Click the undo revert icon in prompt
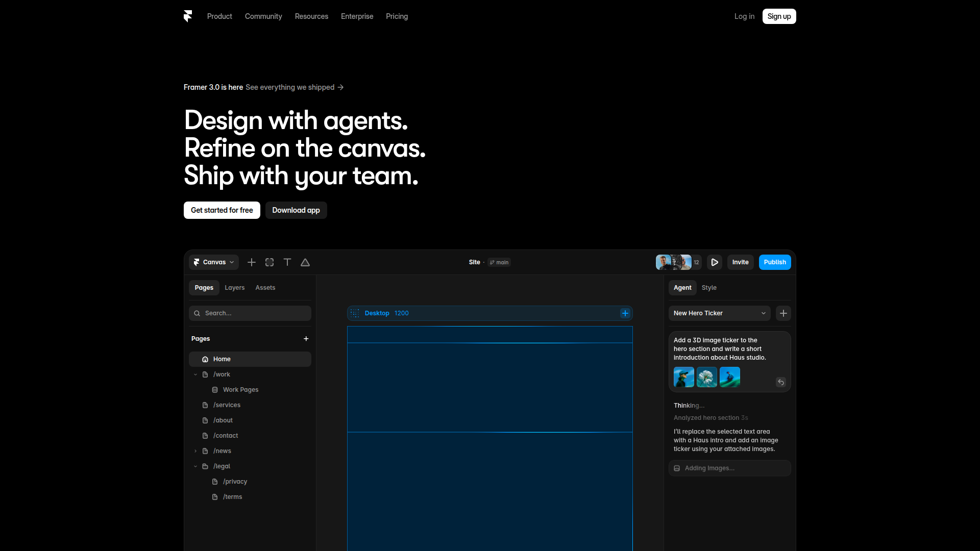Screen dimensions: 980x551 click(x=781, y=382)
